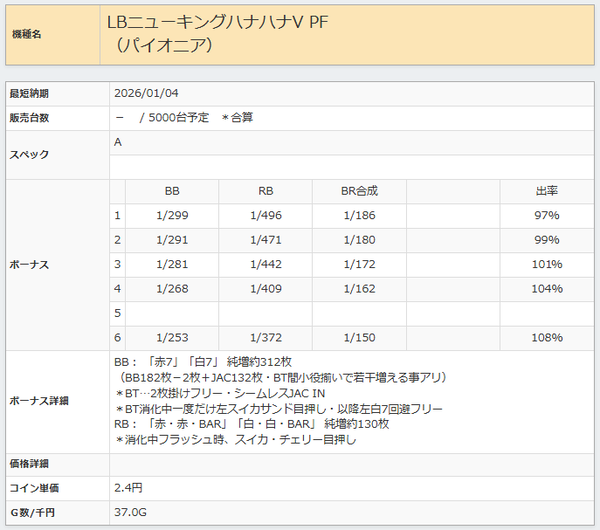Click the 左スイカサンド目押し note line
The image size is (600, 530).
[x=279, y=409]
